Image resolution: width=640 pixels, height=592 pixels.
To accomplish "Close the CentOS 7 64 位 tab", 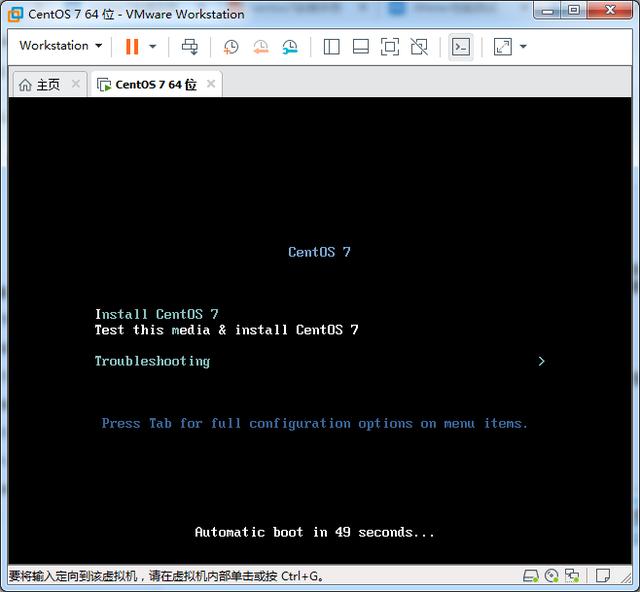I will (211, 84).
